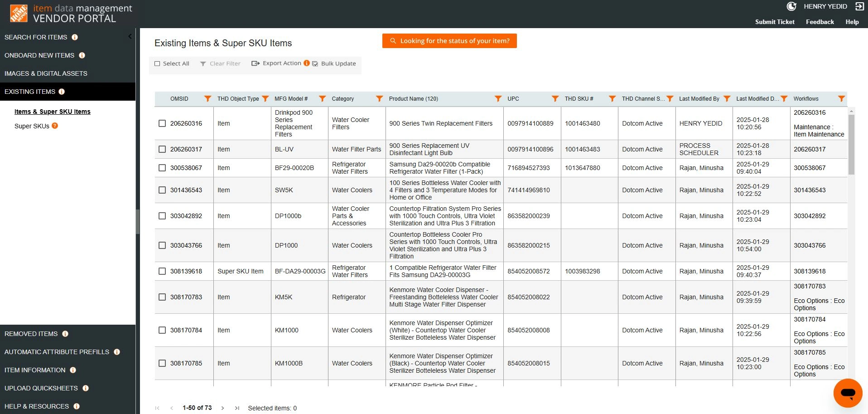Click the Feedback link
868x414 pixels.
point(820,22)
